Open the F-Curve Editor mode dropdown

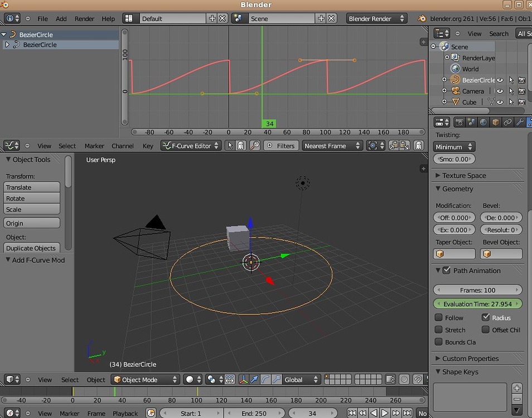click(x=191, y=146)
